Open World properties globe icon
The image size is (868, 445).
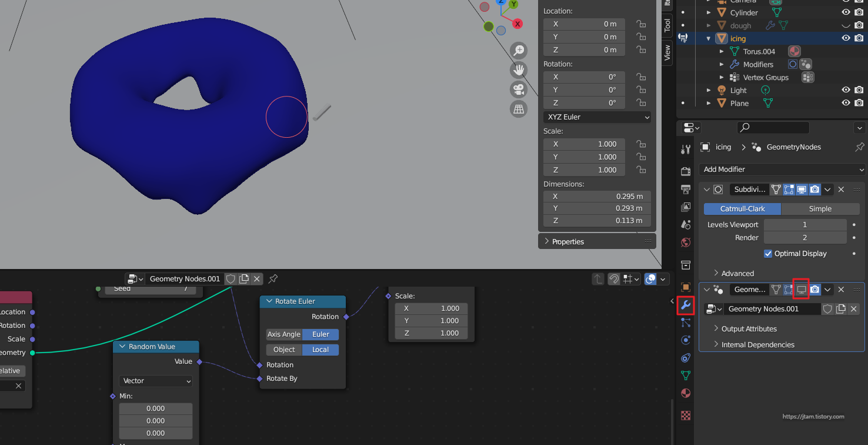tap(685, 242)
